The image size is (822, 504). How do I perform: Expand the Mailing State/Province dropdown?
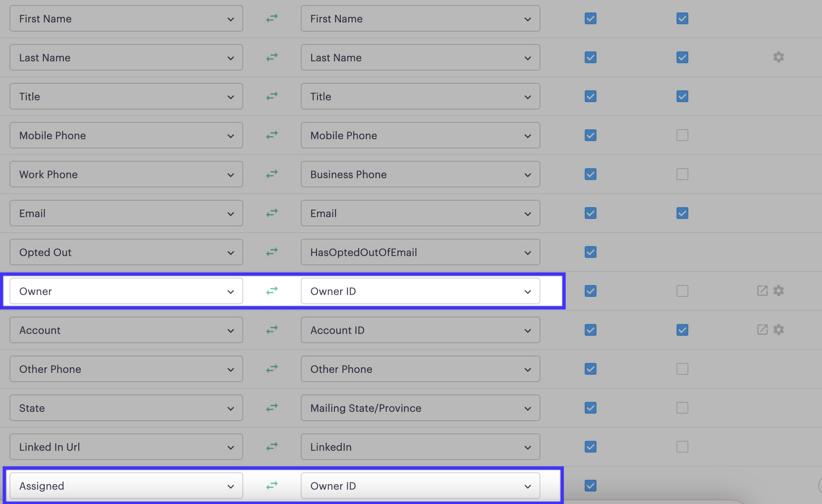[x=528, y=408]
